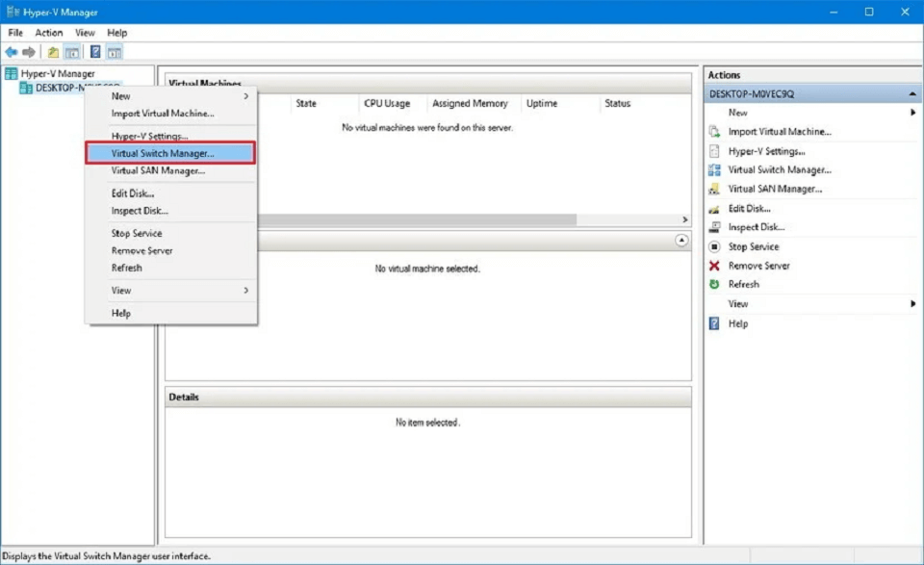This screenshot has height=565, width=924.
Task: Click Hyper-V Settings icon in Actions pane
Action: coord(714,151)
